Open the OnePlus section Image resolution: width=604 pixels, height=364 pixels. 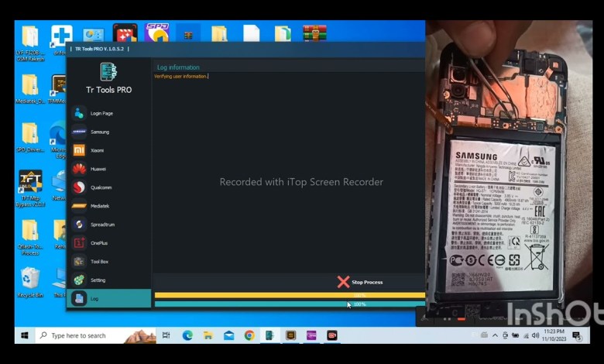(x=98, y=243)
